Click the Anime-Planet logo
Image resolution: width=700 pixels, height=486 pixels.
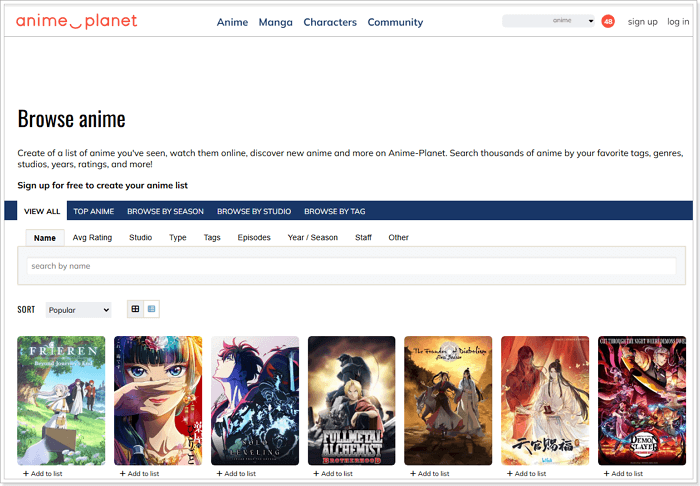(77, 21)
